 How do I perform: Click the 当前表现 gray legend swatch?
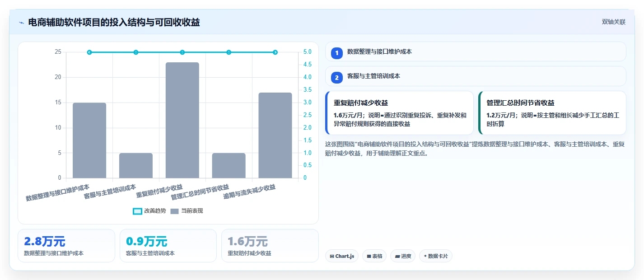click(175, 211)
